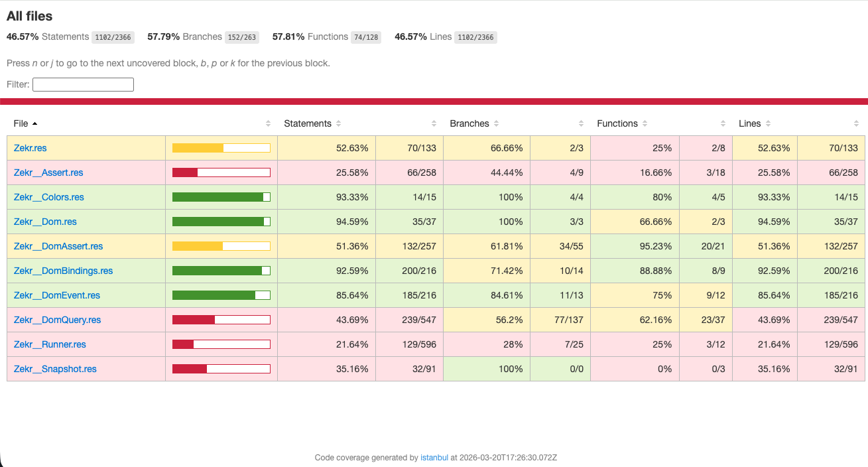Click the All files heading
868x467 pixels.
pyautogui.click(x=30, y=16)
